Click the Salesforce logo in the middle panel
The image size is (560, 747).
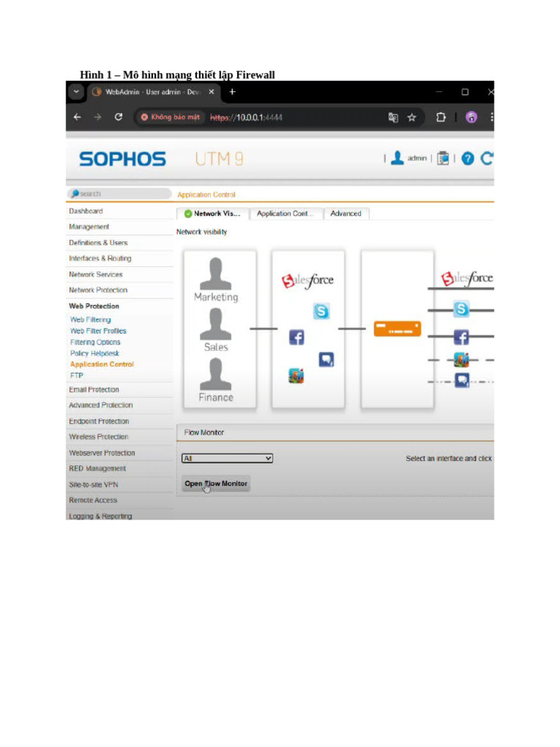308,281
